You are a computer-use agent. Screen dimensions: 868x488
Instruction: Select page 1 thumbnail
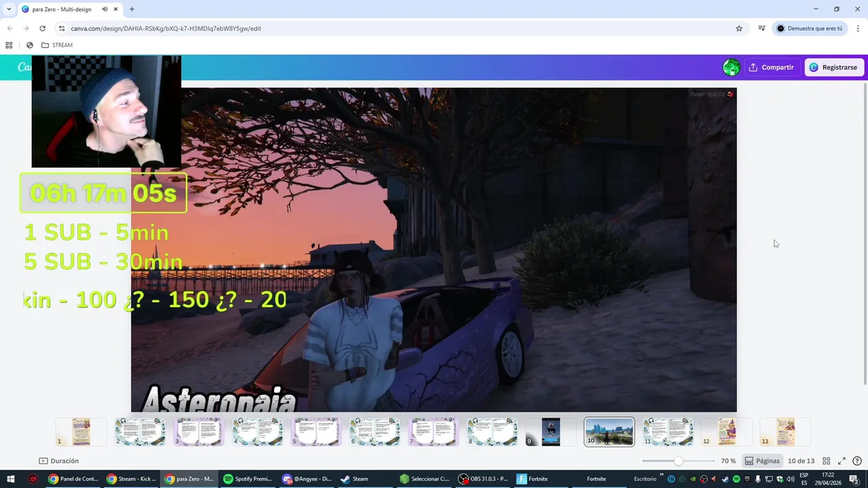click(81, 432)
